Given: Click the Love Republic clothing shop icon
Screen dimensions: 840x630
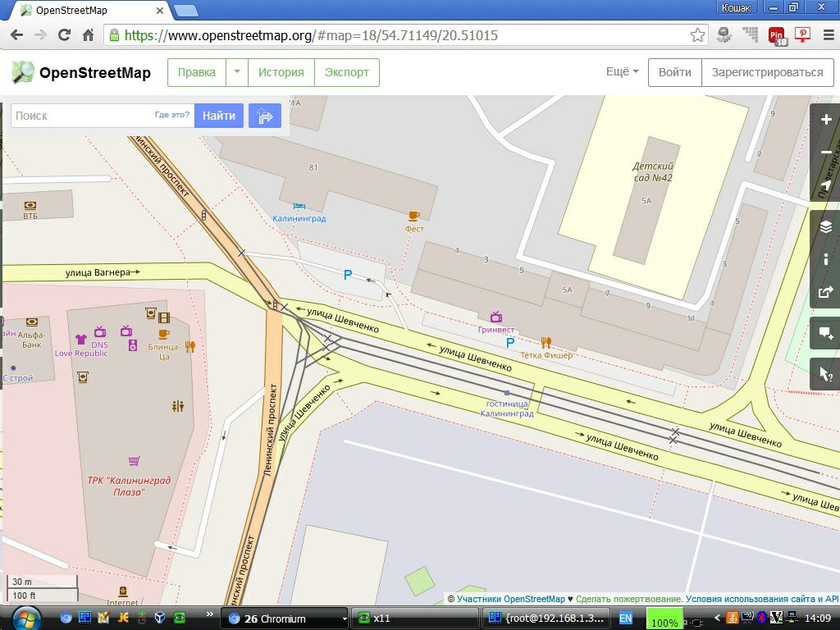Looking at the screenshot, I should [81, 339].
